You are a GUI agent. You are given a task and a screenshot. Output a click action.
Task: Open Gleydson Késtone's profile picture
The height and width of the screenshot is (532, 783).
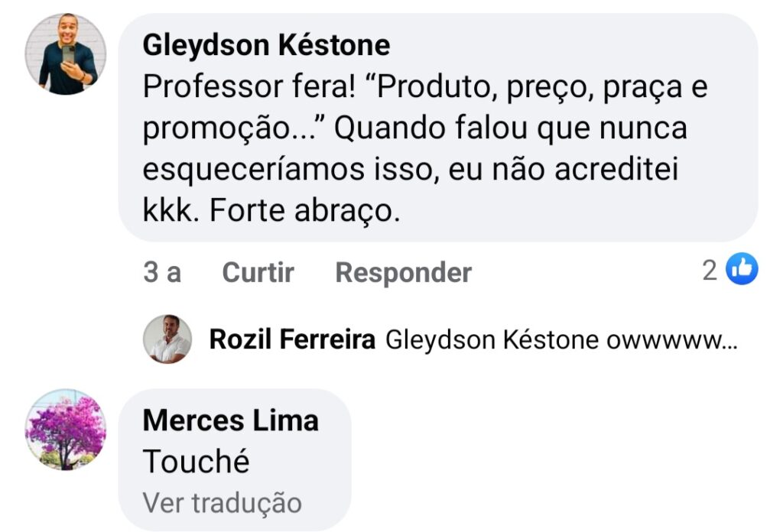(65, 54)
